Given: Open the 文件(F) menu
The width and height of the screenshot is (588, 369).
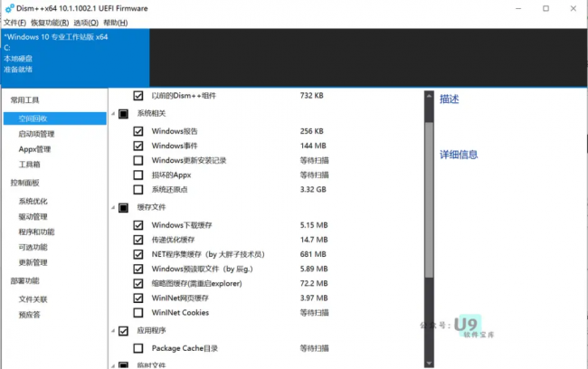Looking at the screenshot, I should pos(15,23).
